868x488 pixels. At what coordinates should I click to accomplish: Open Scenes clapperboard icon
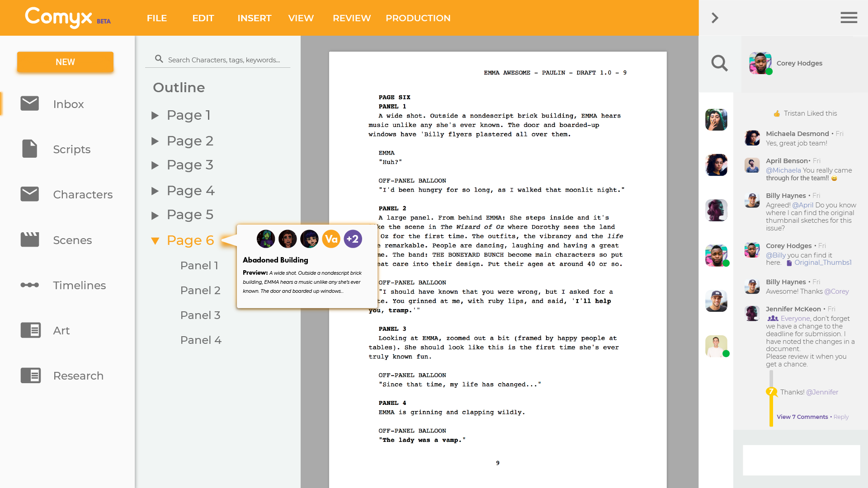(30, 239)
